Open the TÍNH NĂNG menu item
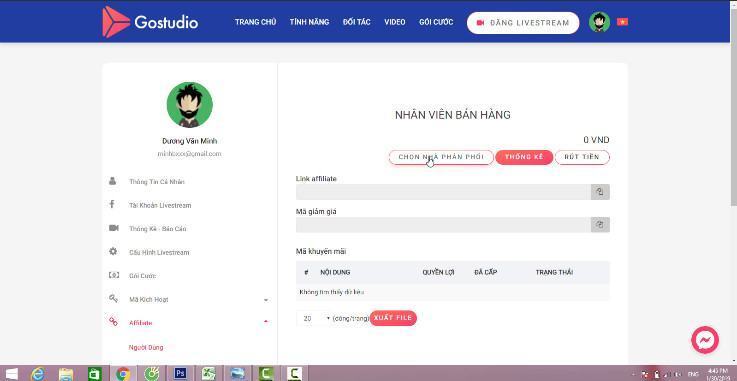 click(x=309, y=22)
